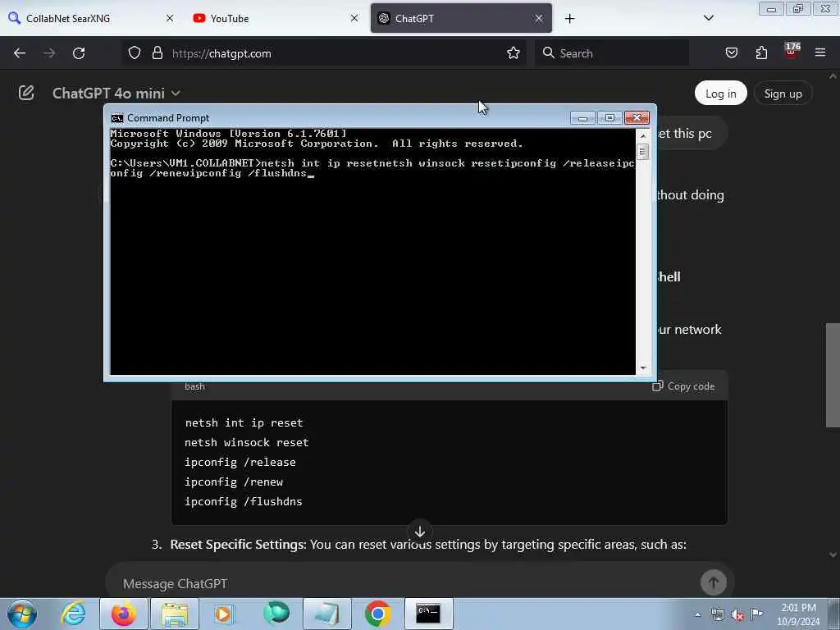
Task: Start a new chat with the compose icon
Action: [x=26, y=93]
